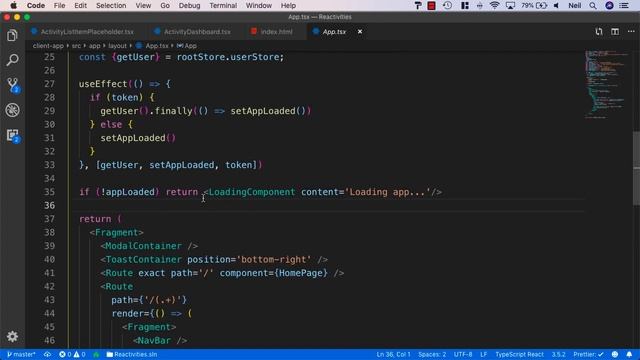Open the editor More Actions menu

tap(631, 31)
